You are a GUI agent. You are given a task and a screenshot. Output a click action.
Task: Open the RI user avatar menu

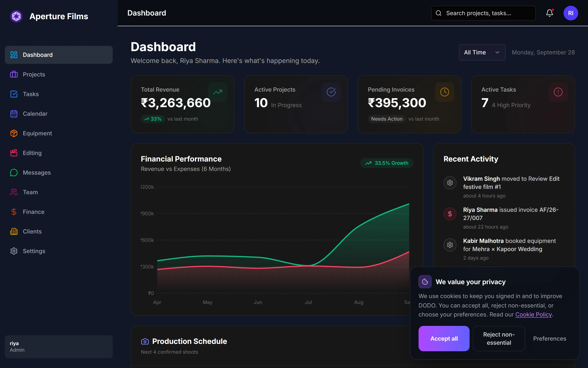pos(571,13)
